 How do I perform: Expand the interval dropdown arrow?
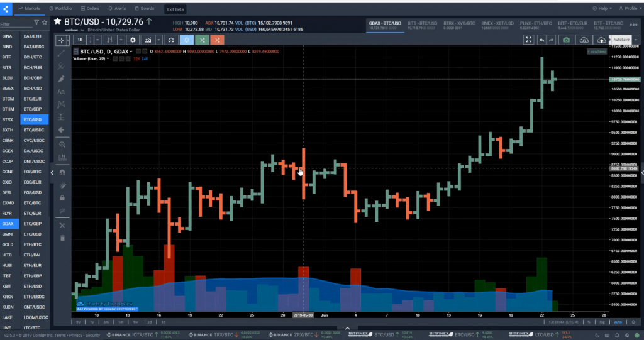pos(97,40)
